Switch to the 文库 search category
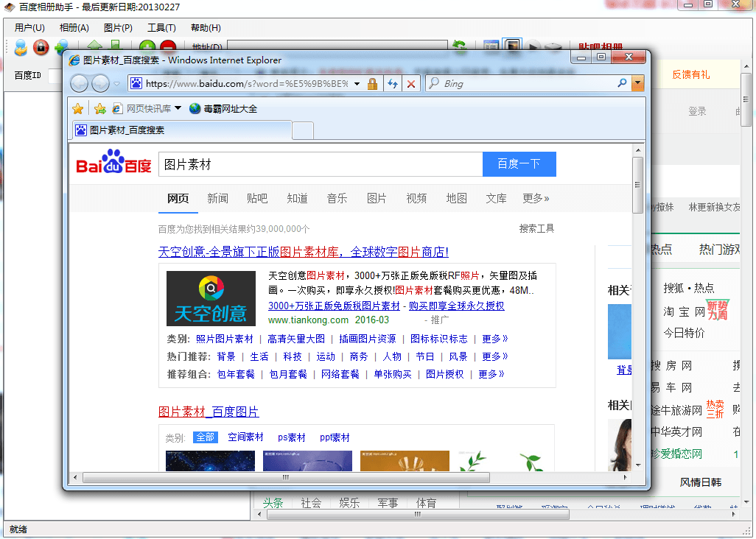Screen dimensions: 756x539 [496, 199]
